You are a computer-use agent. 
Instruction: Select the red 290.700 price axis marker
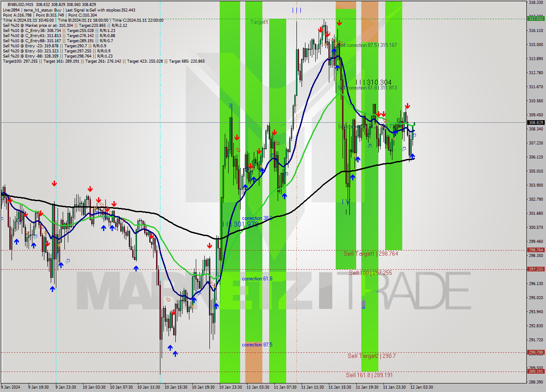pyautogui.click(x=536, y=352)
